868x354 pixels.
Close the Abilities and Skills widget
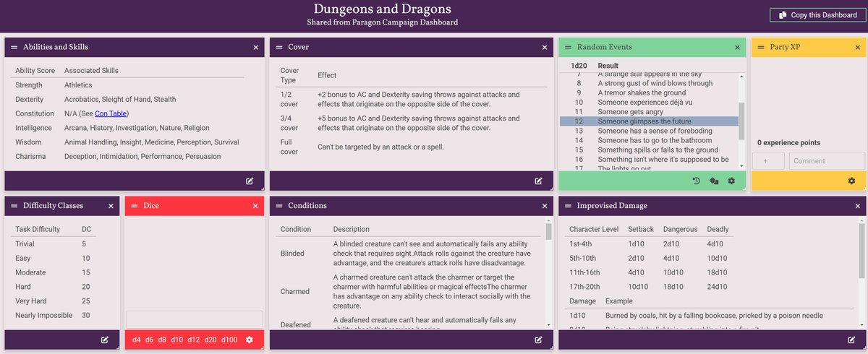[x=255, y=47]
